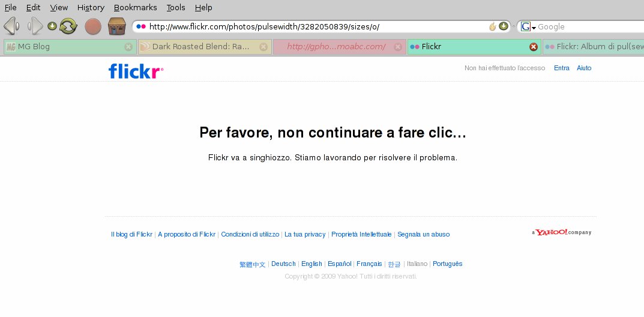This screenshot has height=317, width=644.
Task: Open the Tools menu
Action: pyautogui.click(x=176, y=7)
